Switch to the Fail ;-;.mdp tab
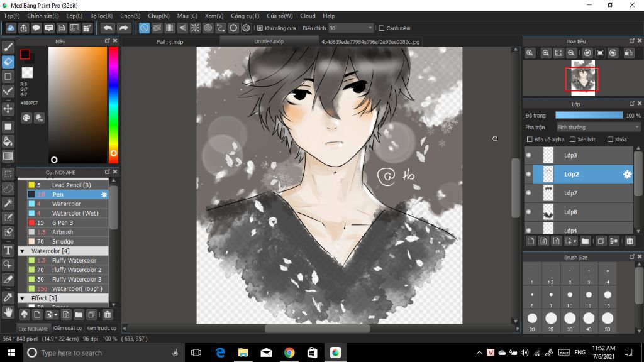The height and width of the screenshot is (362, 644). pos(170,42)
